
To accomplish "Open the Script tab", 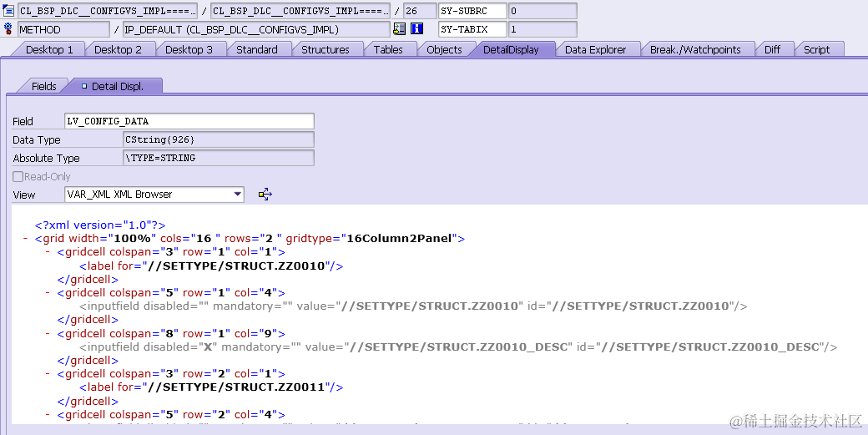I will [x=816, y=49].
